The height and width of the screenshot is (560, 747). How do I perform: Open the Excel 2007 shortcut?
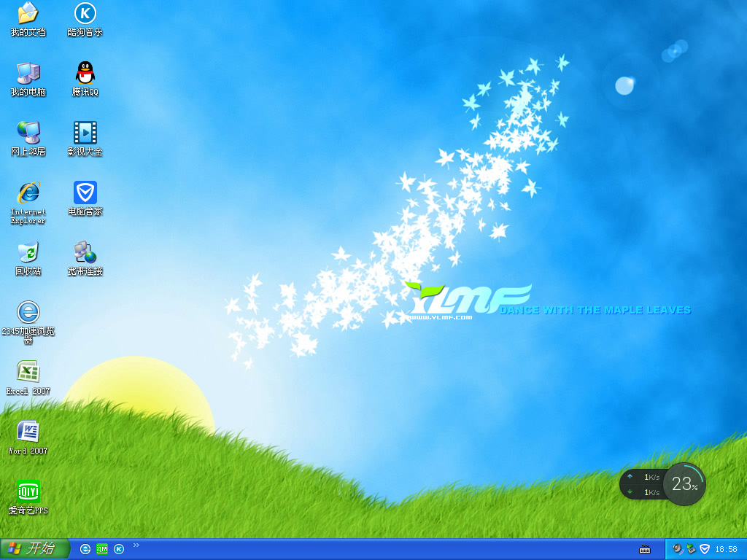click(x=28, y=372)
